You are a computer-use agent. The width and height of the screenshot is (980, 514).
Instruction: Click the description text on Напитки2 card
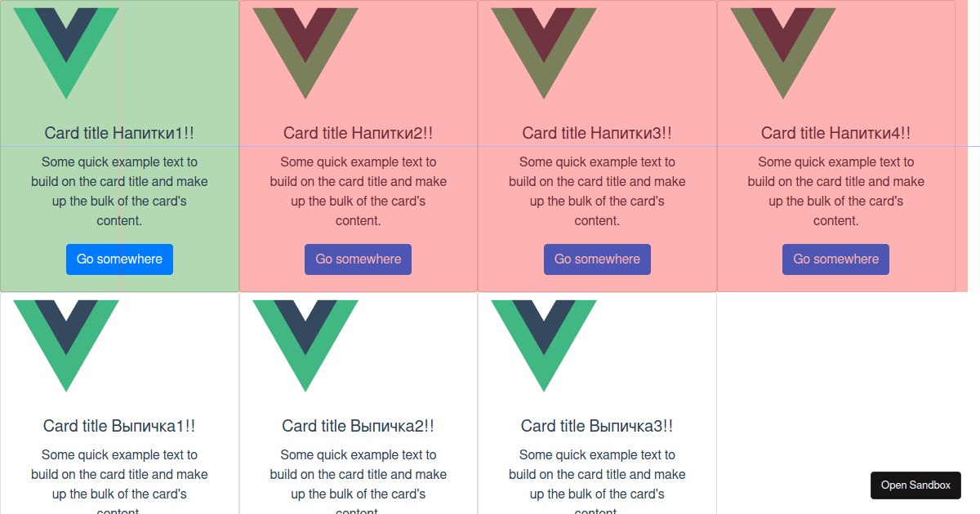click(x=358, y=191)
